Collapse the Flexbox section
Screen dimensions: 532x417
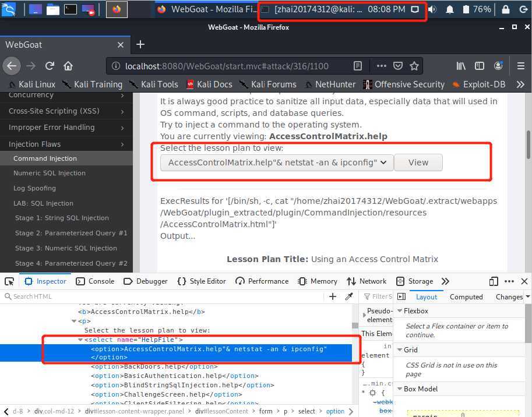point(400,310)
